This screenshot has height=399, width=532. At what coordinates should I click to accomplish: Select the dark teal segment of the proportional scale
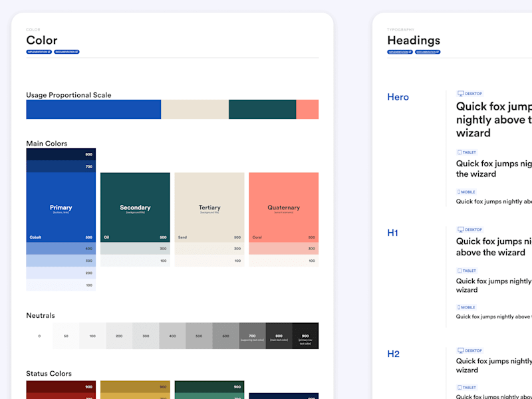click(x=262, y=109)
